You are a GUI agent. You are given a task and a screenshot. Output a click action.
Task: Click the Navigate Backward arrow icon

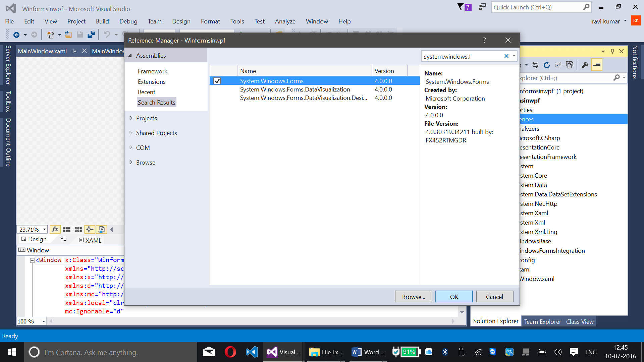pos(16,35)
